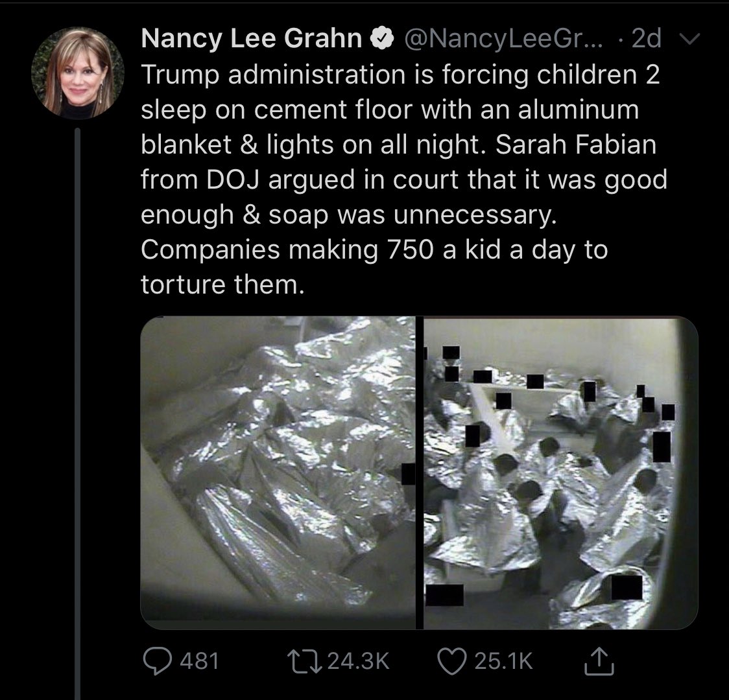The width and height of the screenshot is (729, 700).
Task: Tap the thread line below avatar
Action: click(78, 414)
